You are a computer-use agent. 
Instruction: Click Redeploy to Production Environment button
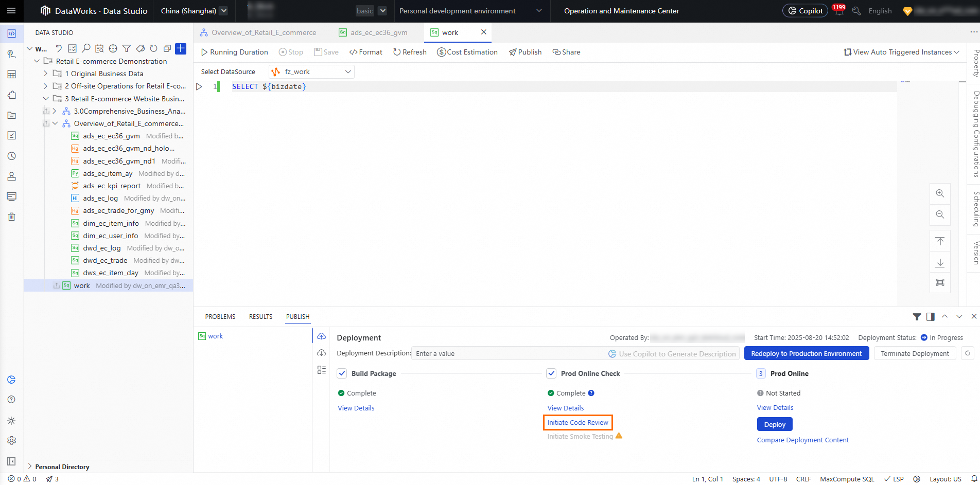tap(807, 353)
